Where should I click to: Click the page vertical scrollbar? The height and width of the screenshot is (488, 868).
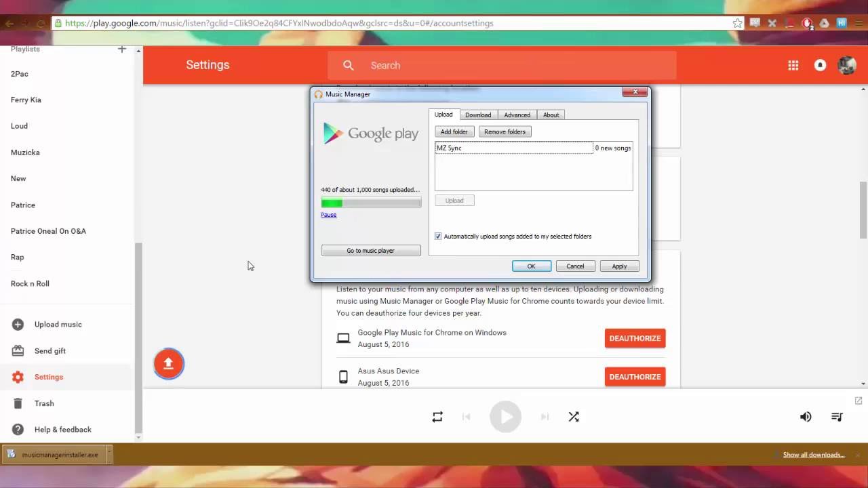click(x=863, y=210)
